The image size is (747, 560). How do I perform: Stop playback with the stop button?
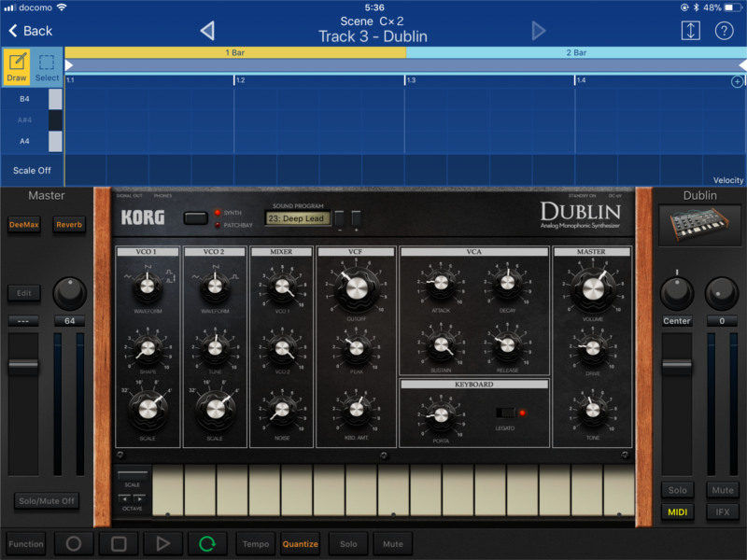coord(119,543)
